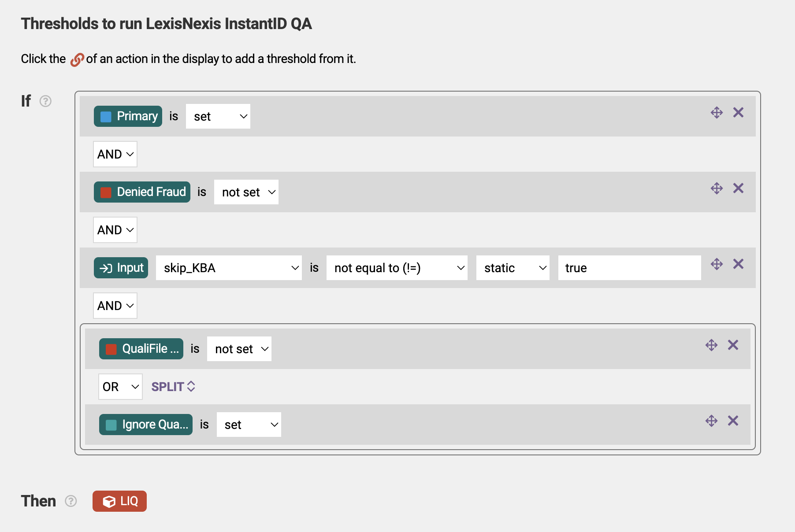Screen dimensions: 795x532
Task: Open the AND operator below the Input row
Action: point(115,306)
